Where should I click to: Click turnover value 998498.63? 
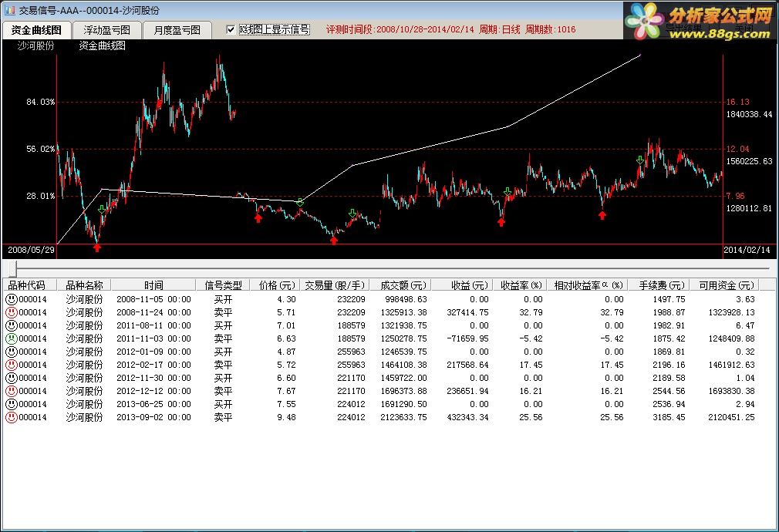(x=406, y=299)
